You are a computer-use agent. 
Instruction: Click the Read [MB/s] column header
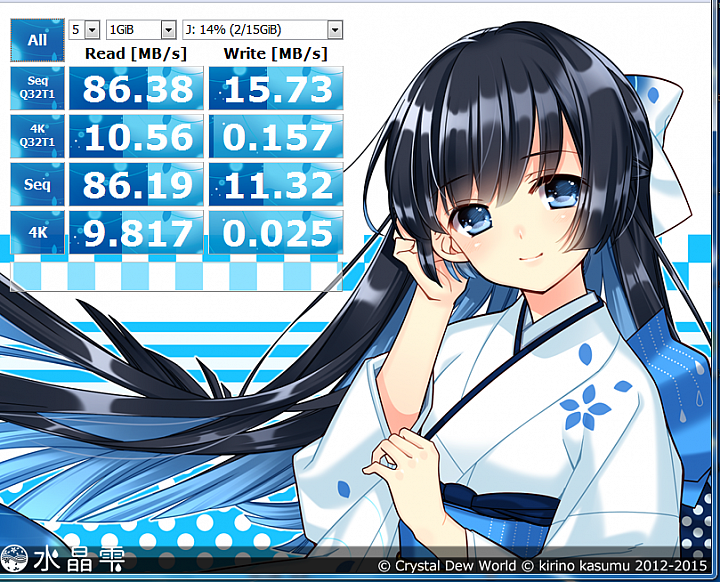click(x=136, y=54)
